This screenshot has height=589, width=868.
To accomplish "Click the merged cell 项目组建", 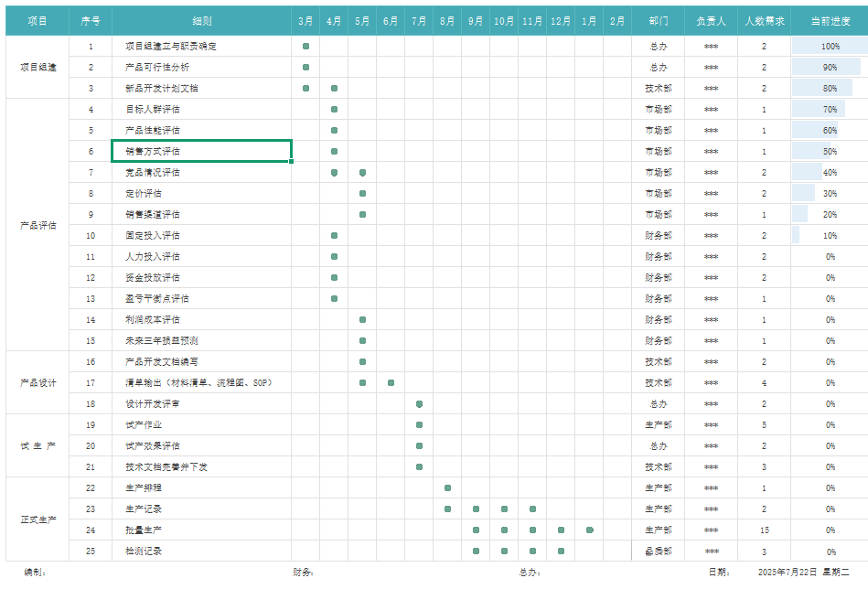I will tap(38, 67).
